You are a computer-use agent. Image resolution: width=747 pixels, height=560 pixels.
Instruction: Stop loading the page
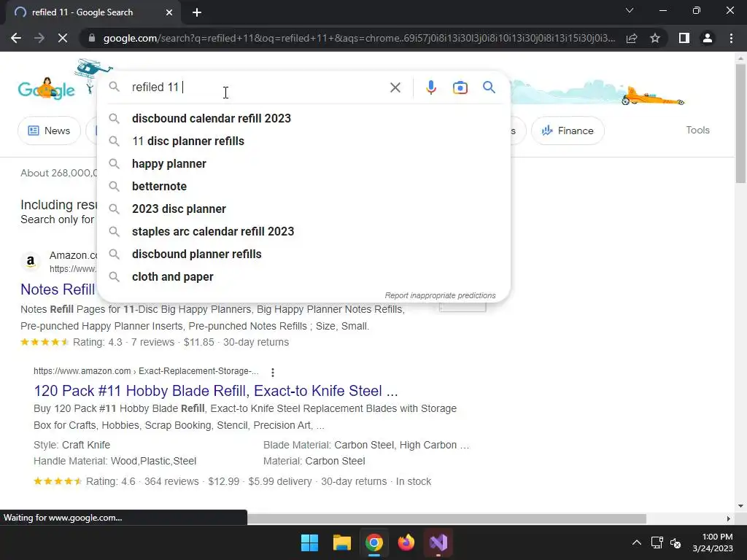(x=63, y=38)
